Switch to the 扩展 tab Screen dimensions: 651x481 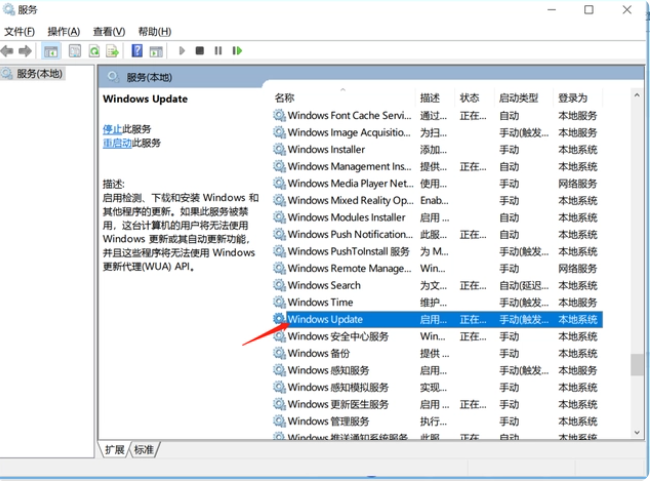(115, 449)
